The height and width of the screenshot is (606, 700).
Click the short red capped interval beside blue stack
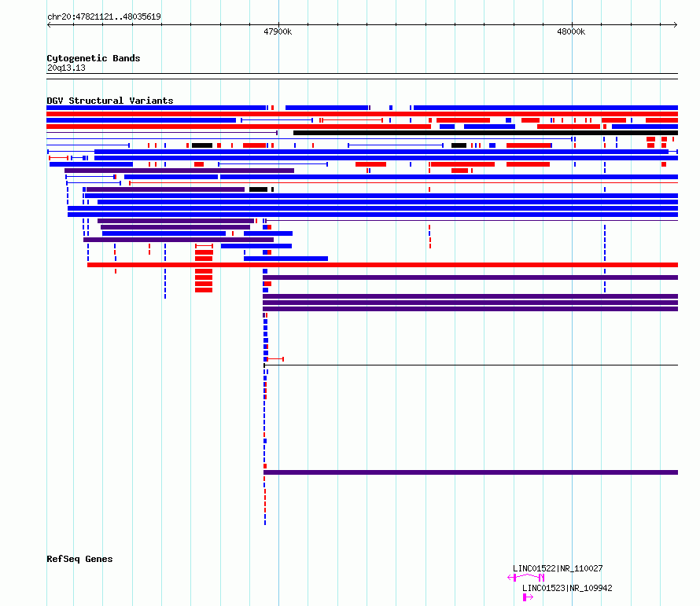tap(275, 358)
